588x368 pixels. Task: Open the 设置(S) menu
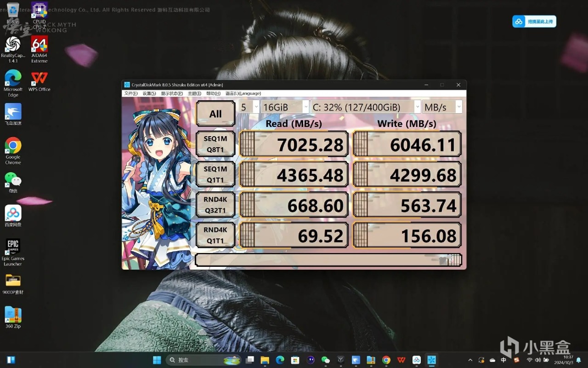(149, 93)
